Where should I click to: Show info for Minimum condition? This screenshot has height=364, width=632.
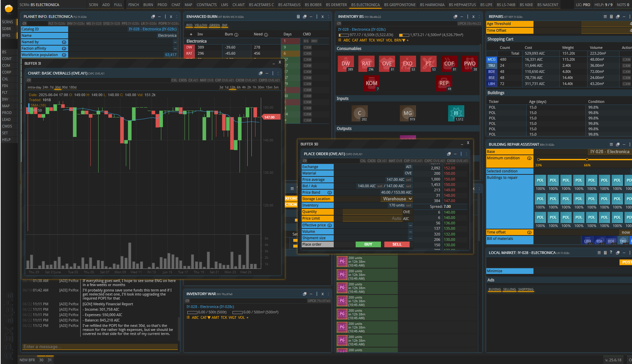(529, 158)
